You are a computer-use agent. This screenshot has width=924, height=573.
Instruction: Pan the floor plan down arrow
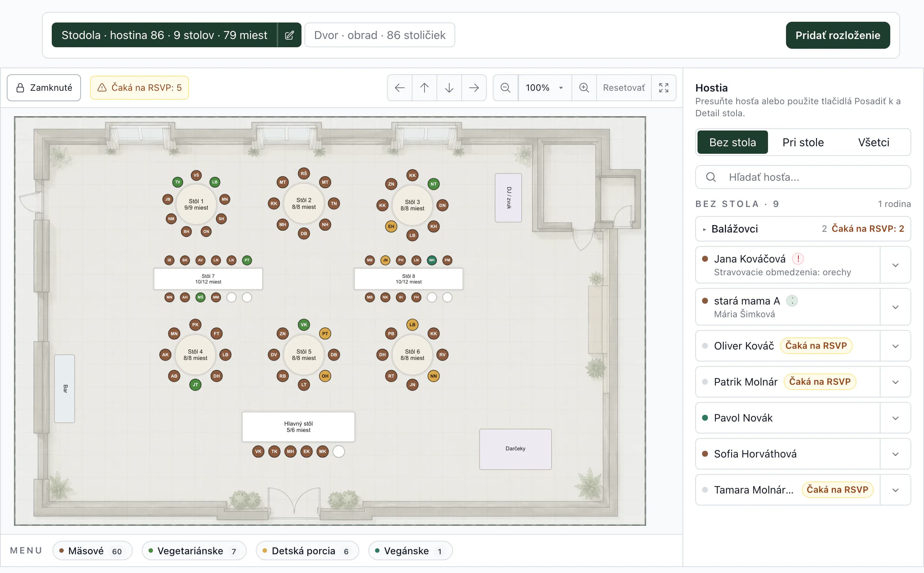pyautogui.click(x=449, y=87)
